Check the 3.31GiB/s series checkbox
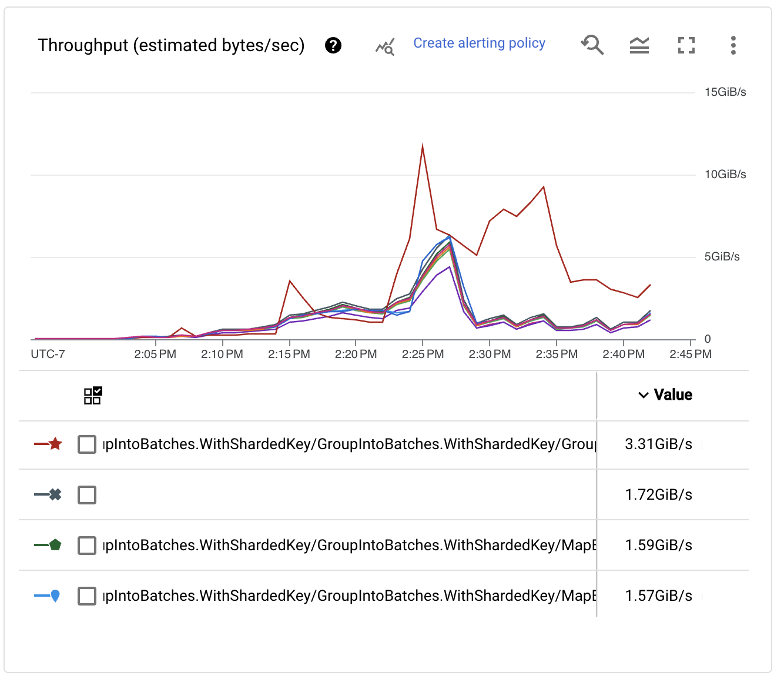Screen dimensions: 784x689 pyautogui.click(x=87, y=444)
